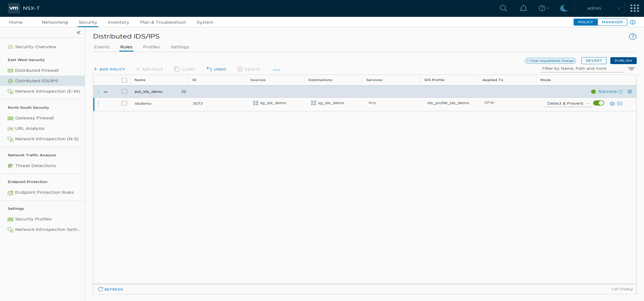Screen dimensions: 644x301
Task: Click the CLONE toolbar button
Action: click(x=185, y=69)
